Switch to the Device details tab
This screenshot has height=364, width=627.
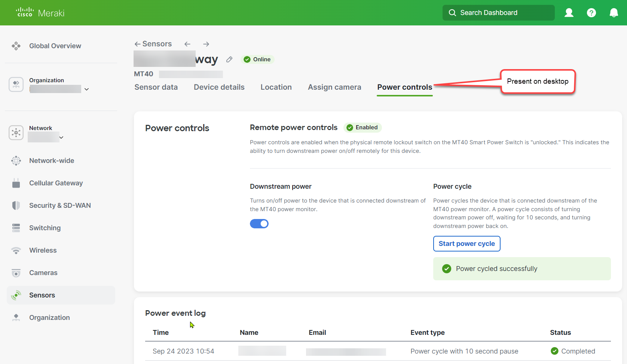(x=219, y=87)
